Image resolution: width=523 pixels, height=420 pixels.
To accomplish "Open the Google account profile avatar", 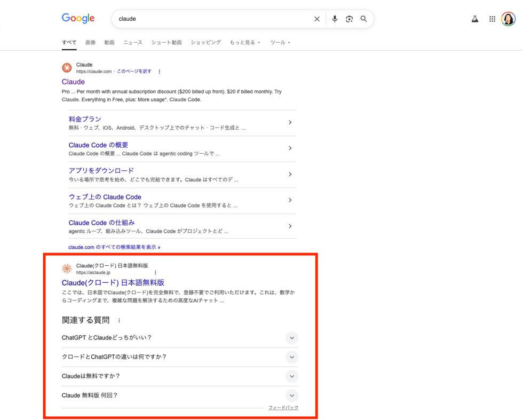I will coord(508,19).
